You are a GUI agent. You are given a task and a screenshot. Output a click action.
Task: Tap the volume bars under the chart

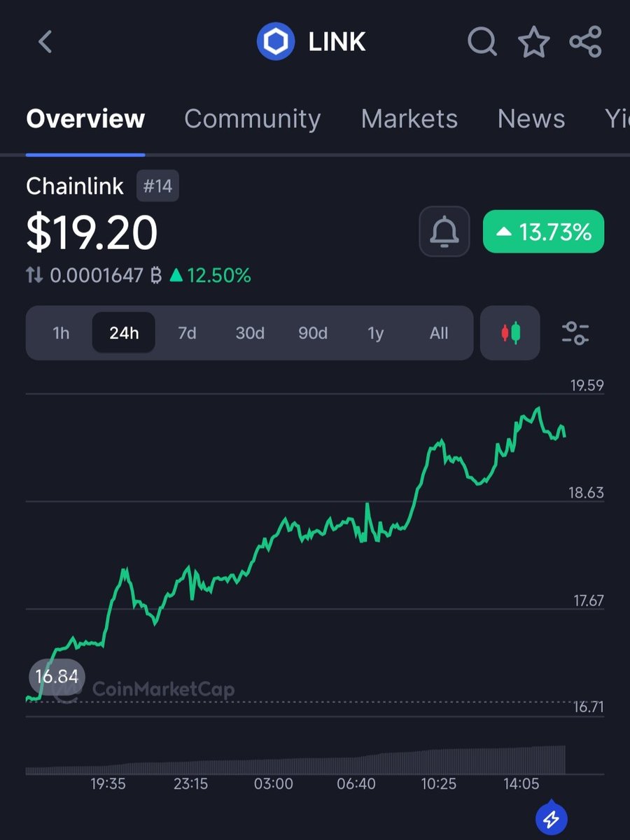(295, 760)
